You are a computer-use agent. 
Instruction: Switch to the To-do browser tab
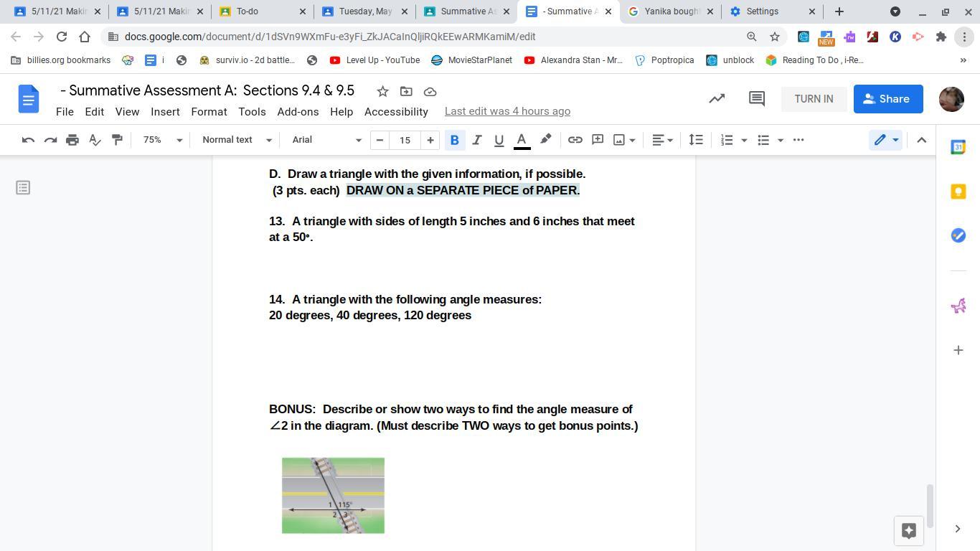[262, 11]
